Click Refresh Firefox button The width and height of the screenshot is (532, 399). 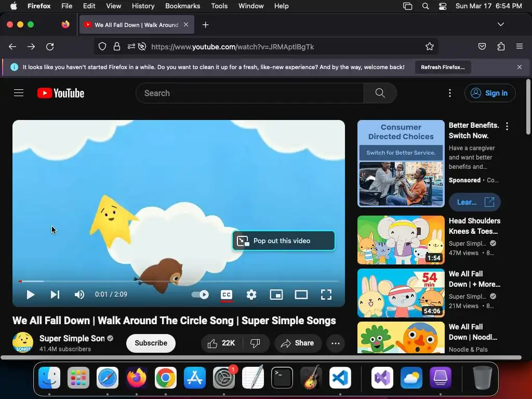(443, 67)
